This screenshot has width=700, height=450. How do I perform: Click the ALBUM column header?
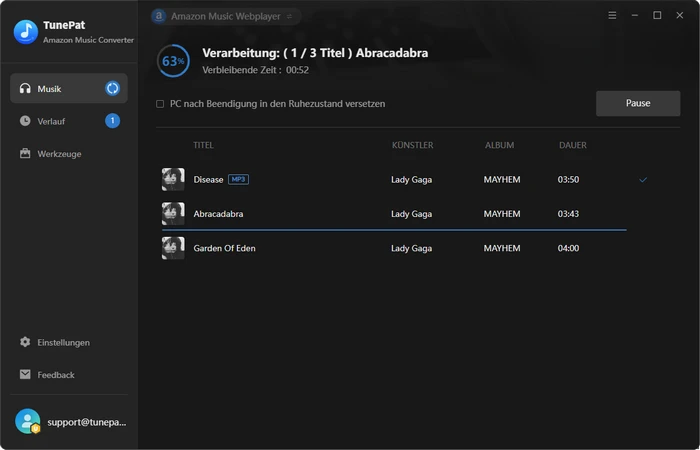point(500,145)
